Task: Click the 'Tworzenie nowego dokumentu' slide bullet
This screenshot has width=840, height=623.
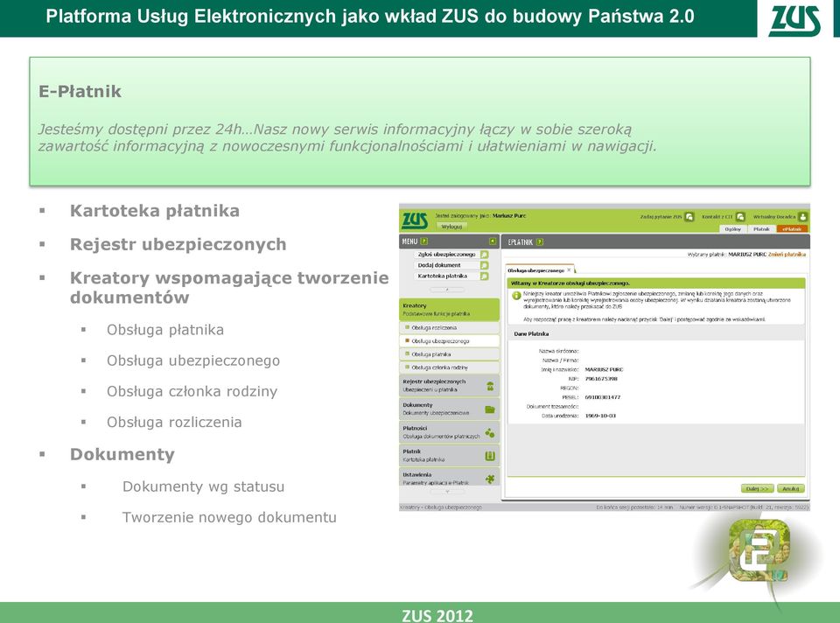Action: [230, 517]
